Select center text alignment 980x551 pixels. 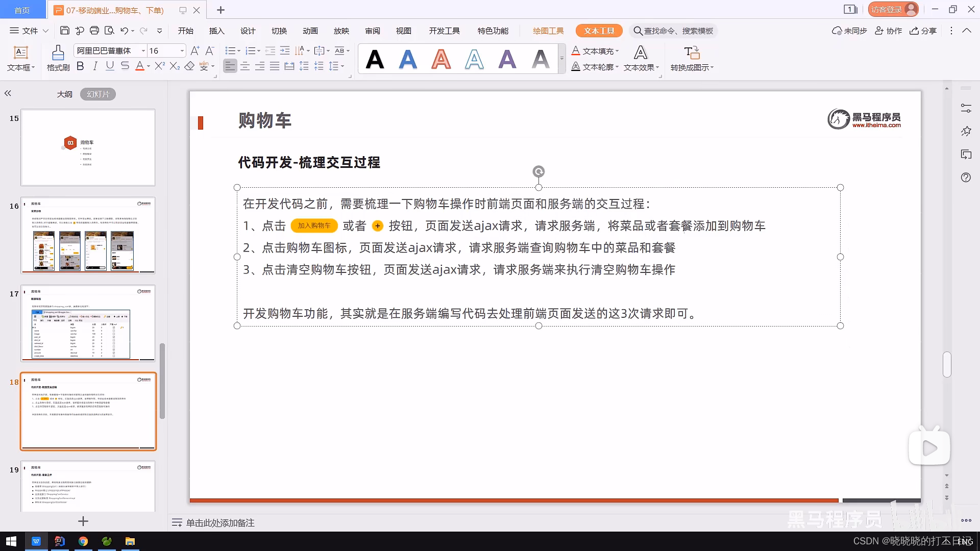pos(245,66)
